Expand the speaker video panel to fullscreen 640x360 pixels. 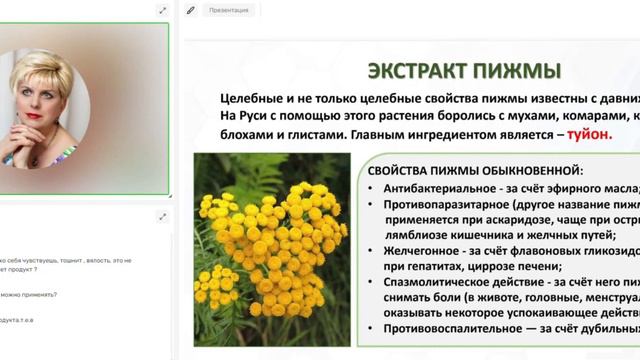tap(162, 11)
